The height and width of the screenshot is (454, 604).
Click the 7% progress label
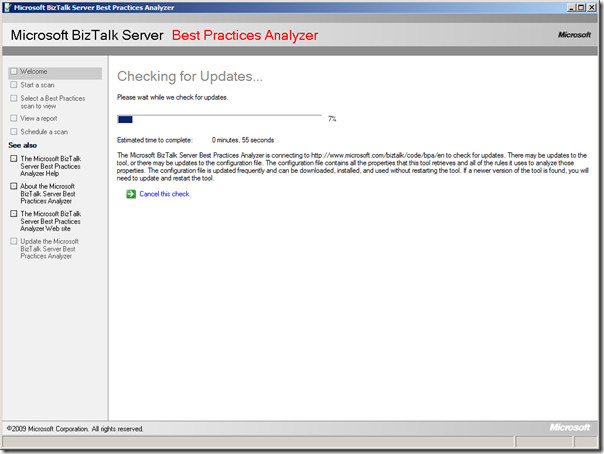coord(332,119)
